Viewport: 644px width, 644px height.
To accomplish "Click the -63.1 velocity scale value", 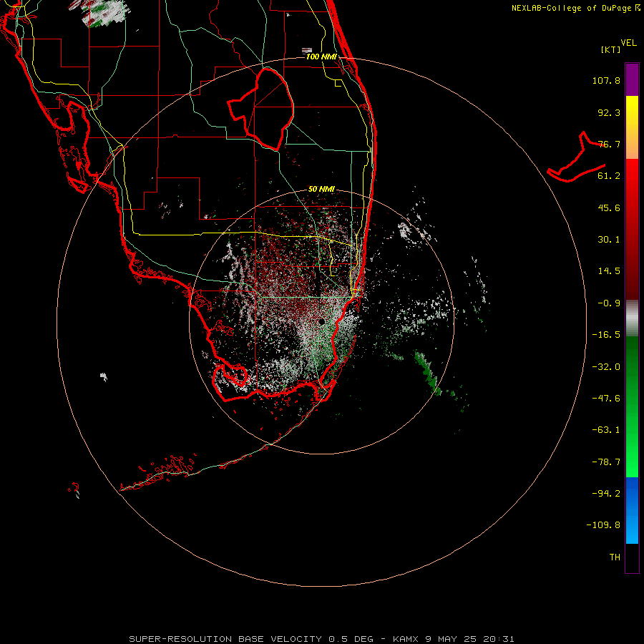I will 606,430.
